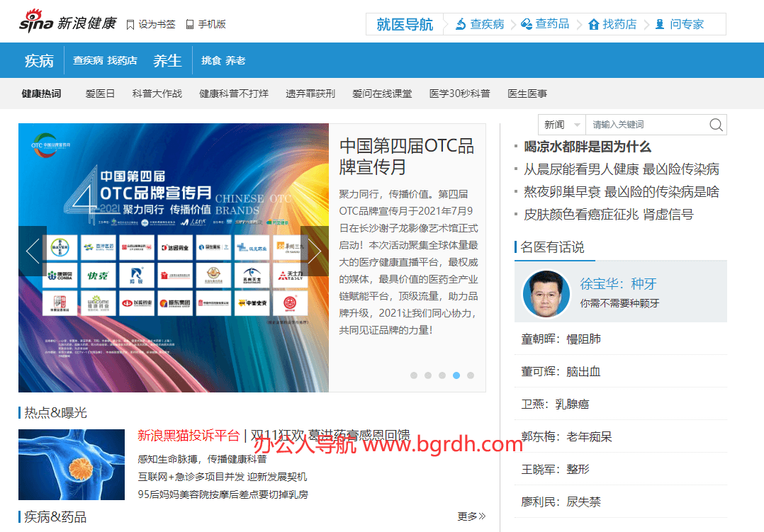Screen dimensions: 764x532
Task: Click the carousel next arrow
Action: pyautogui.click(x=314, y=251)
